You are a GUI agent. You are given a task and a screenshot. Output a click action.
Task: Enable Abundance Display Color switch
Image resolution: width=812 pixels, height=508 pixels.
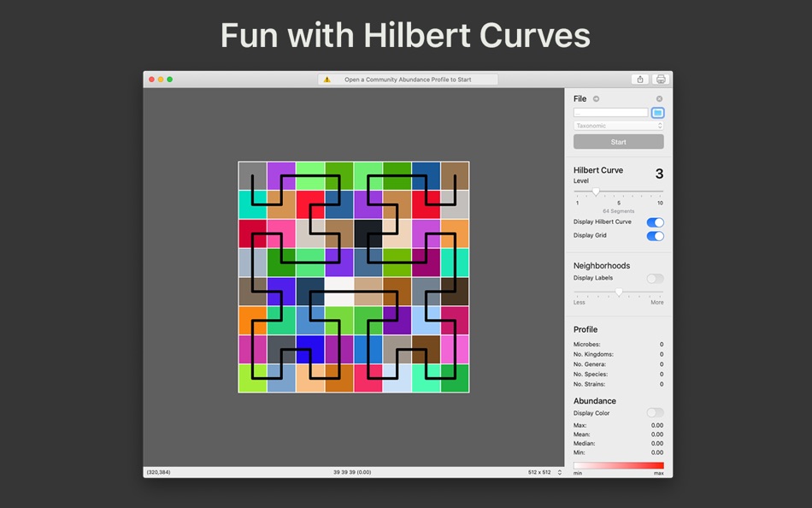click(x=655, y=412)
